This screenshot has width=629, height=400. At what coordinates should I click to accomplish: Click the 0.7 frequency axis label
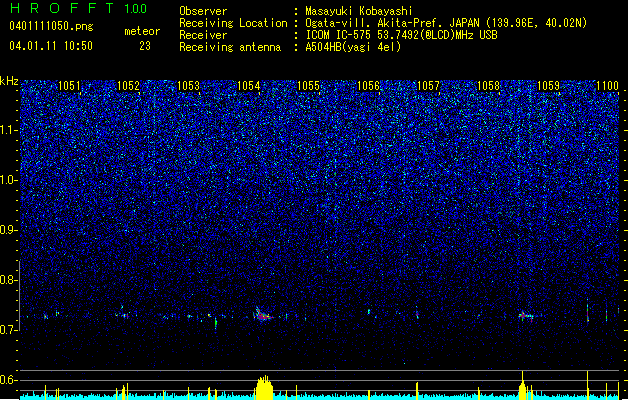tap(7, 330)
